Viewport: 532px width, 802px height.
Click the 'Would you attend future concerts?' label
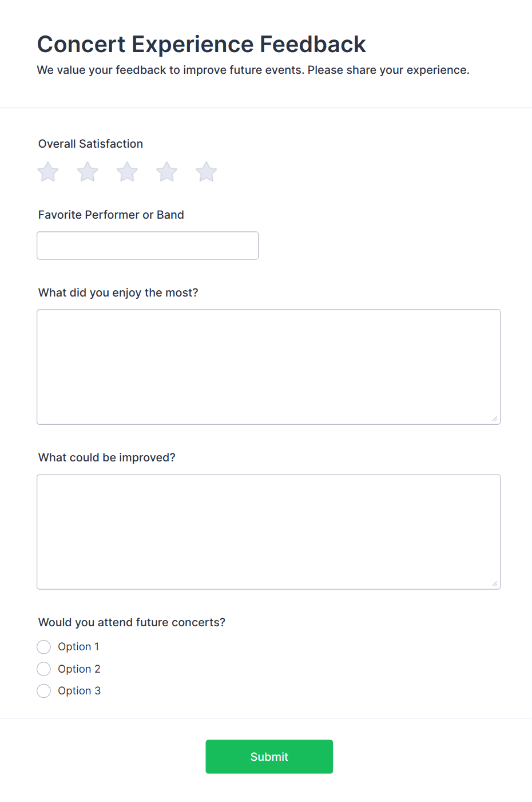(132, 622)
